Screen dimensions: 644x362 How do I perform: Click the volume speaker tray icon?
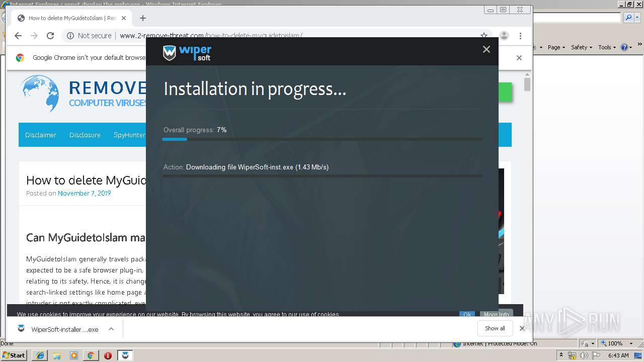coord(584,355)
